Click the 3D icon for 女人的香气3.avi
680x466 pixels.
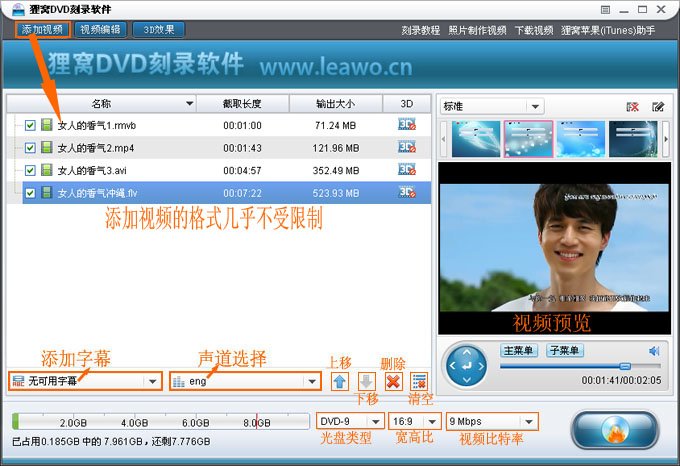coord(407,169)
